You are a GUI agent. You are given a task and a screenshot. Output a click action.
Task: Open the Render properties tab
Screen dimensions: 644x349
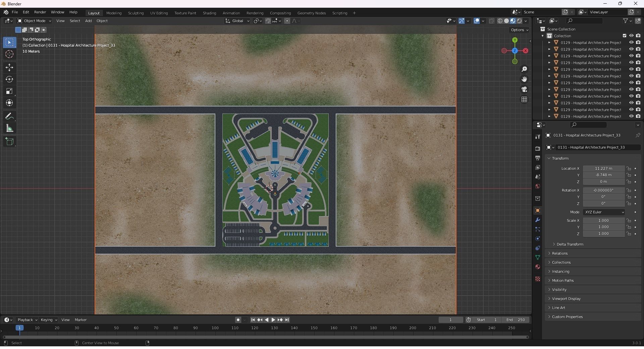click(x=538, y=148)
